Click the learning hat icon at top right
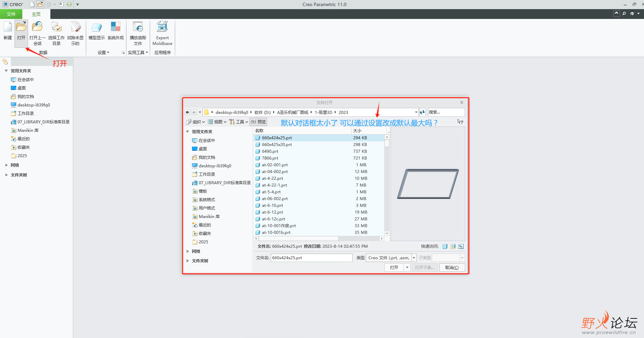Screen dimensions: 644x338 [632, 14]
